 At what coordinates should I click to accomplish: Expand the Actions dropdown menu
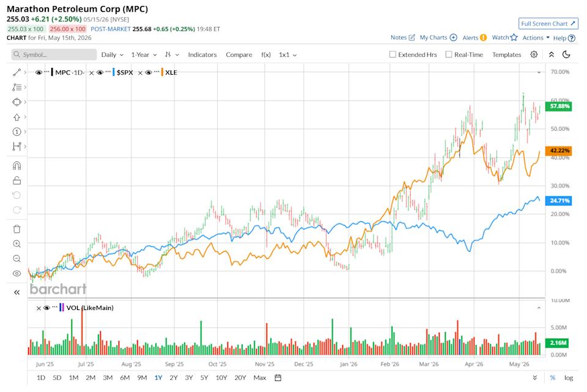pos(536,38)
